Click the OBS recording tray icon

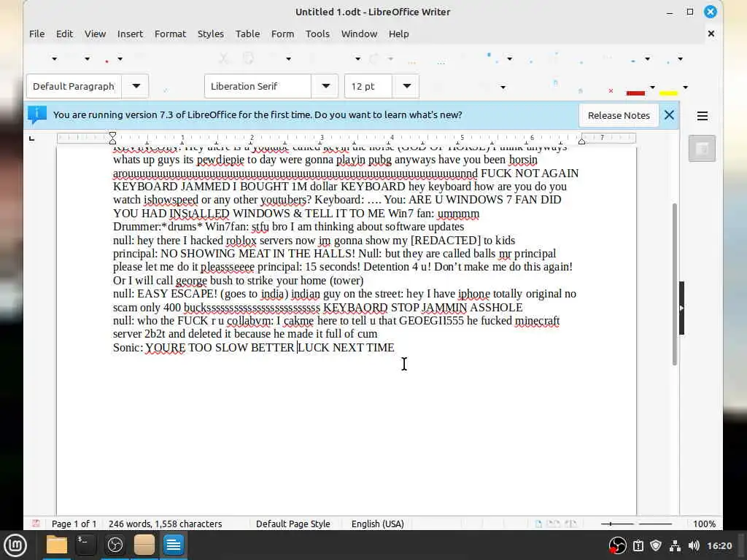point(617,545)
